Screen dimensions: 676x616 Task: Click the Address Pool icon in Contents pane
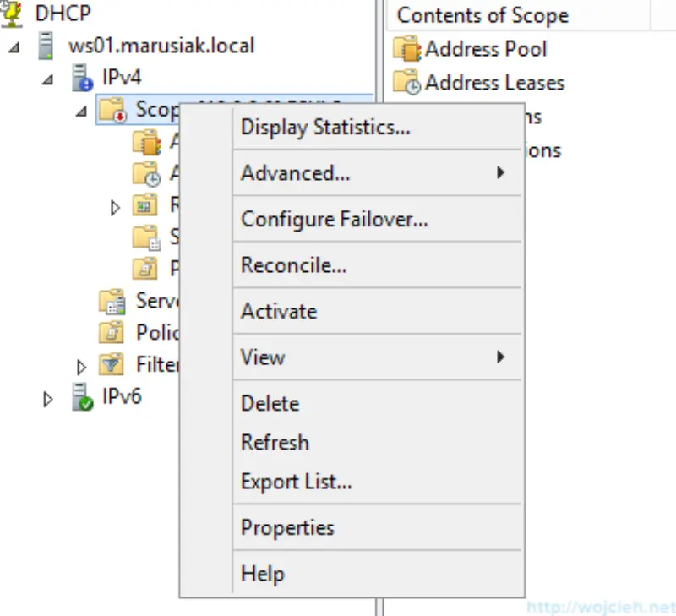408,49
